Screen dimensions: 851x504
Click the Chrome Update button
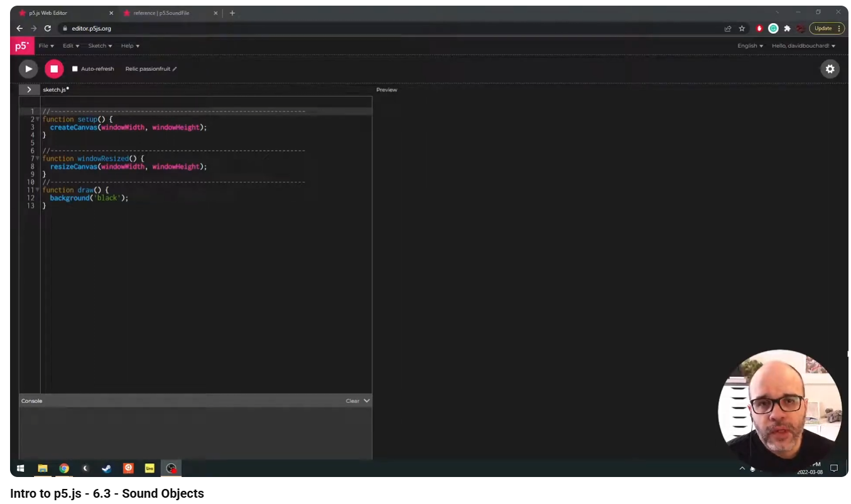826,28
